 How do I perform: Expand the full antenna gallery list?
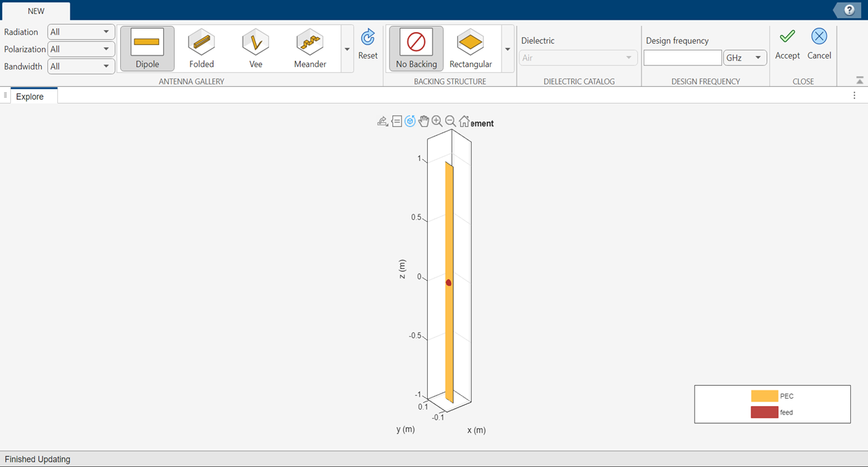click(347, 48)
